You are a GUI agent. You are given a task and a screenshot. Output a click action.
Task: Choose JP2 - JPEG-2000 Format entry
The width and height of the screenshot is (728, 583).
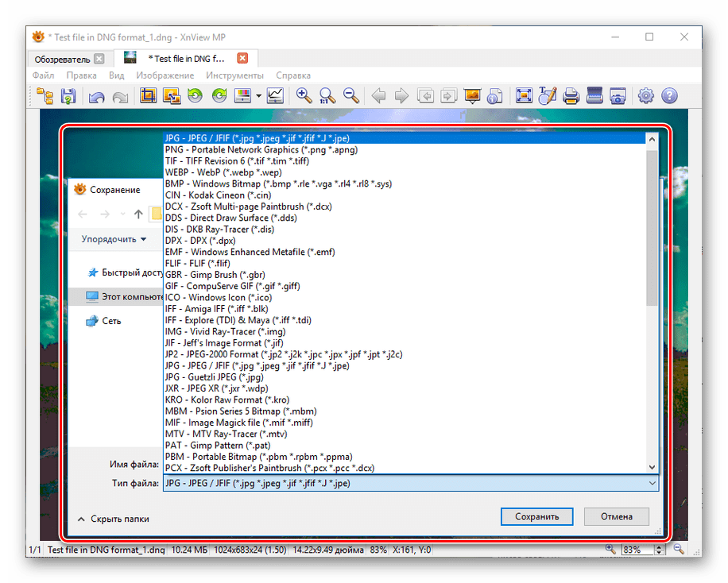[405, 354]
